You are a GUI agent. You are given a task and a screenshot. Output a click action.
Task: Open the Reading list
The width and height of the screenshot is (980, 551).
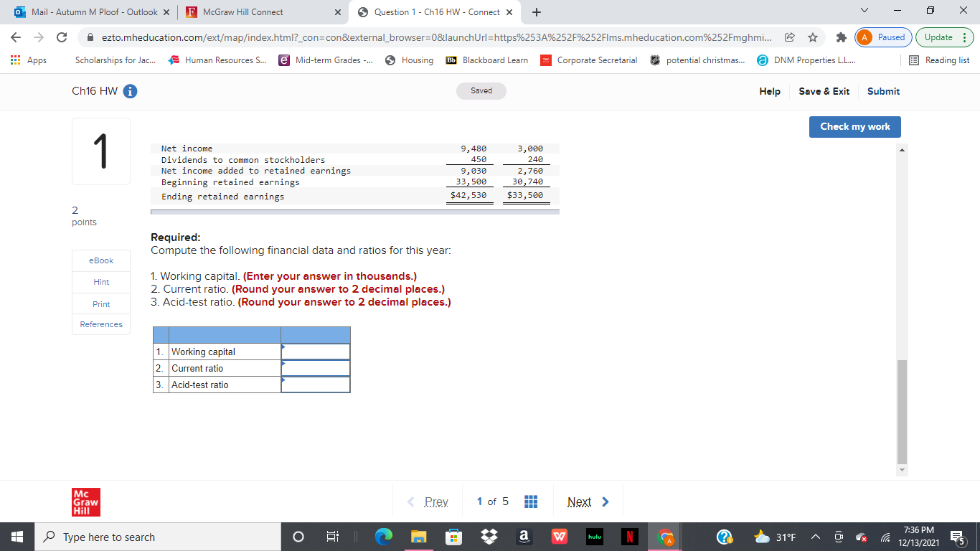[x=940, y=60]
